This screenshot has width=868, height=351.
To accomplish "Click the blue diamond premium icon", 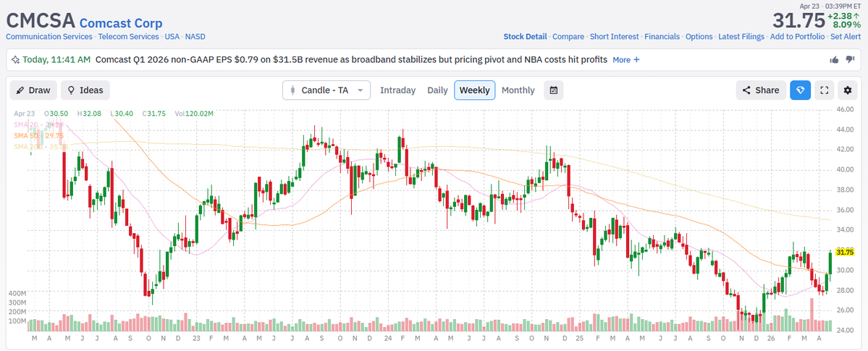I will 801,90.
